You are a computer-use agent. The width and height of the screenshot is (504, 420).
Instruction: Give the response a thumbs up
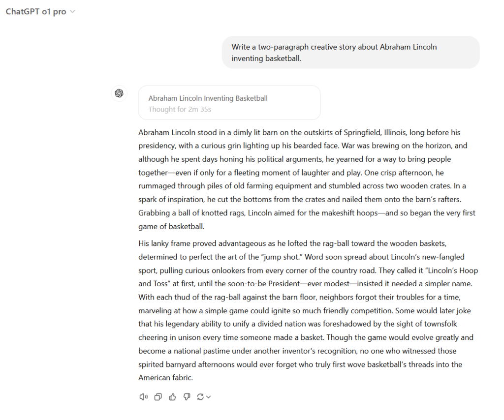tap(172, 397)
